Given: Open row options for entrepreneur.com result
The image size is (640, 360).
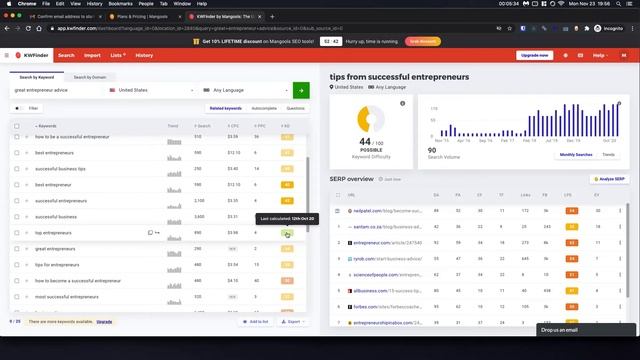Looking at the screenshot, I should coord(620,242).
